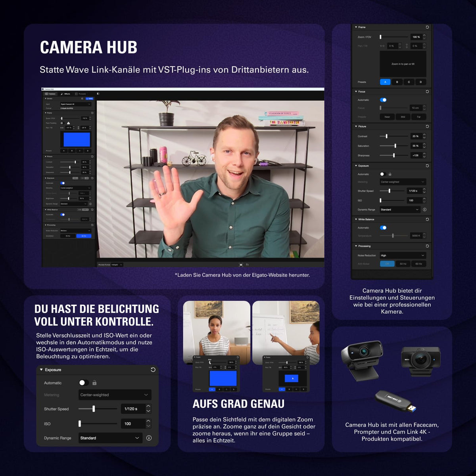Select frame preset D in the panel containing Focus
Image resolution: width=476 pixels, height=476 pixels.
(x=421, y=82)
